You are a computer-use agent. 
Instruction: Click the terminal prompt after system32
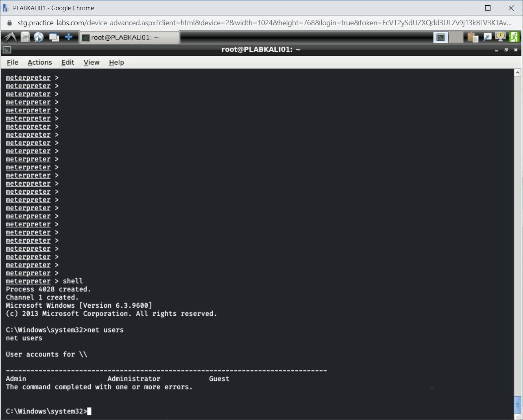point(88,411)
